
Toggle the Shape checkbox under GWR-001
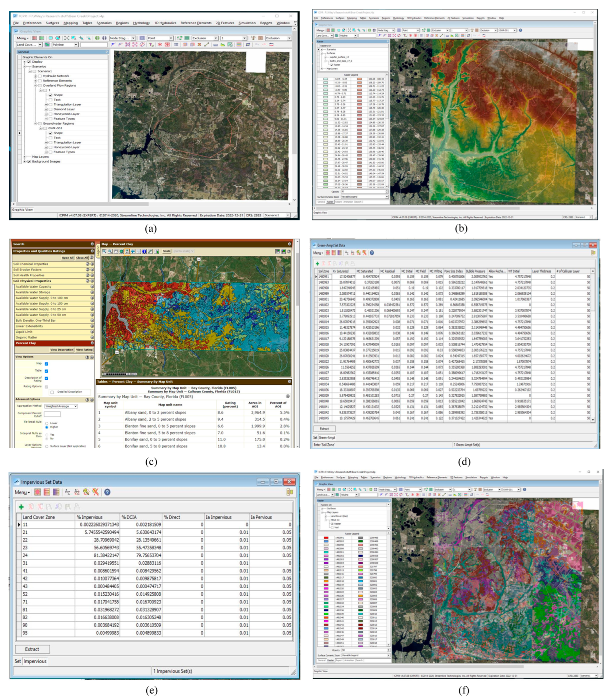click(x=51, y=133)
